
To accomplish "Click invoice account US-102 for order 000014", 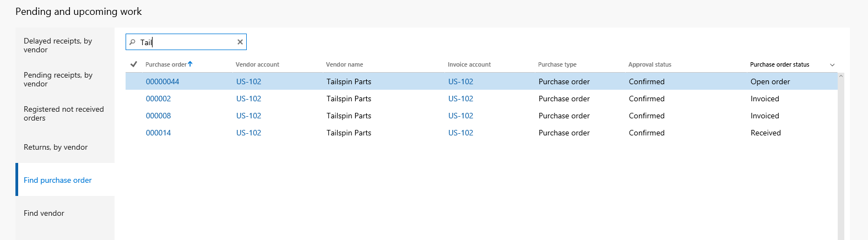I will (x=460, y=133).
